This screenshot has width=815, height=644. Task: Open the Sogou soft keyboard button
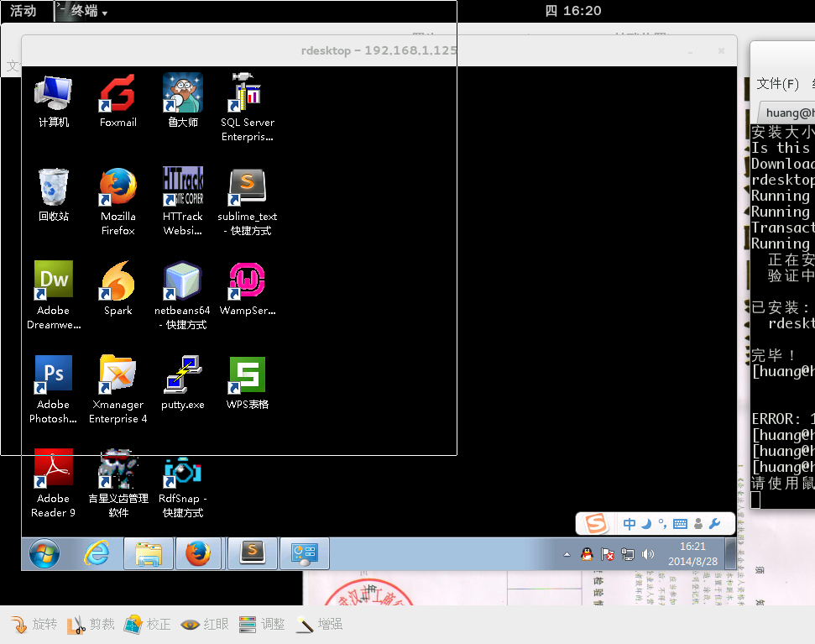(680, 524)
